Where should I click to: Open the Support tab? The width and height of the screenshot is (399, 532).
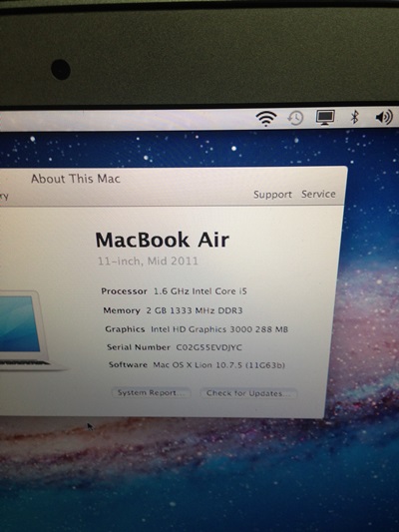pyautogui.click(x=272, y=195)
